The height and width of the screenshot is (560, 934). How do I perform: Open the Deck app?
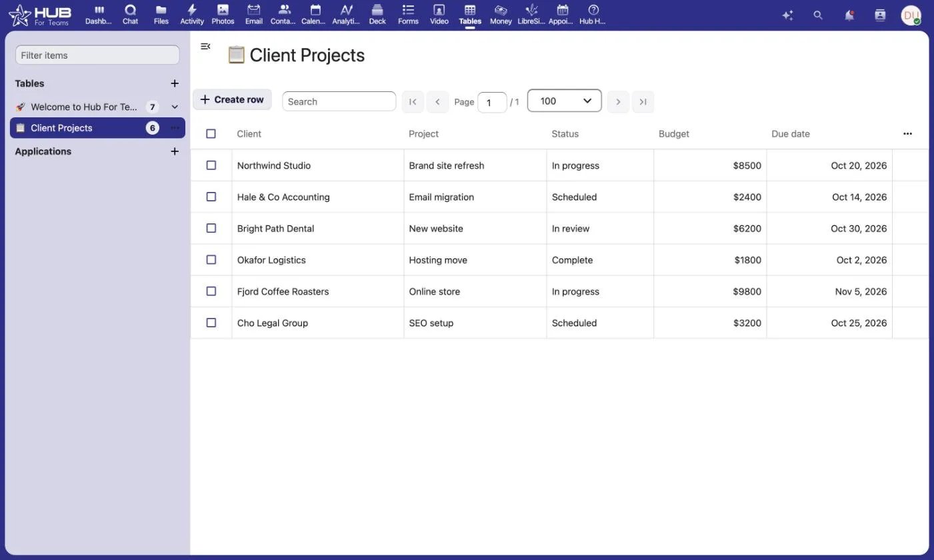point(377,15)
